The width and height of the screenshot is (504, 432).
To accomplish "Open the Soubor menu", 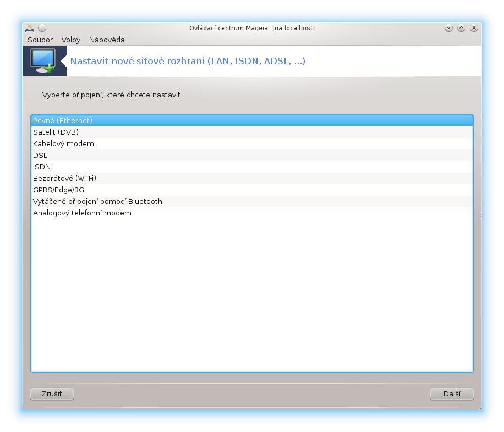I will click(x=40, y=40).
